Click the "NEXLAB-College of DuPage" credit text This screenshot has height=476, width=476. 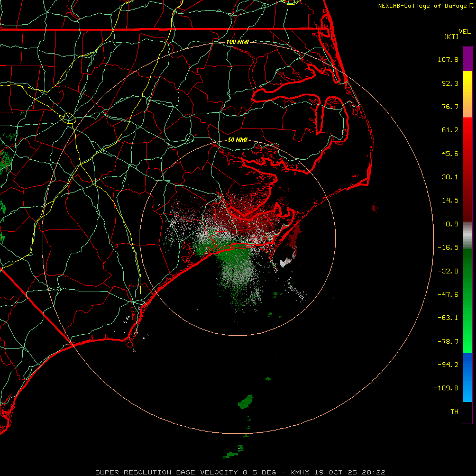tap(422, 6)
